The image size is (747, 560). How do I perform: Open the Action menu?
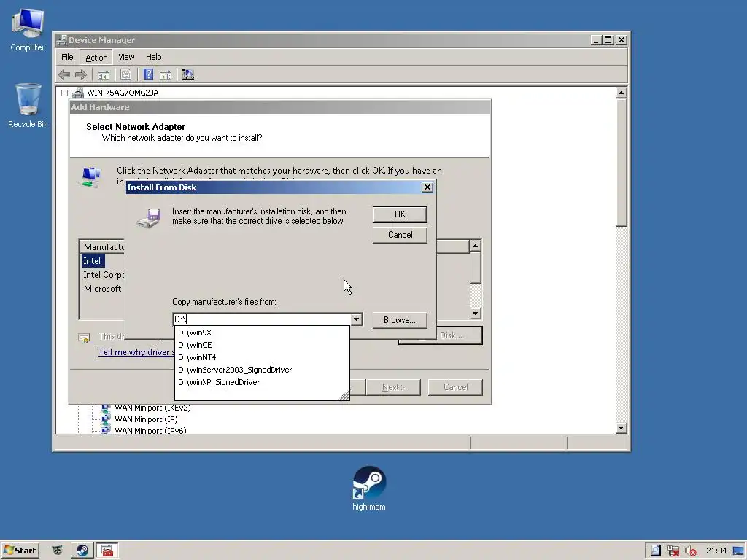[96, 58]
